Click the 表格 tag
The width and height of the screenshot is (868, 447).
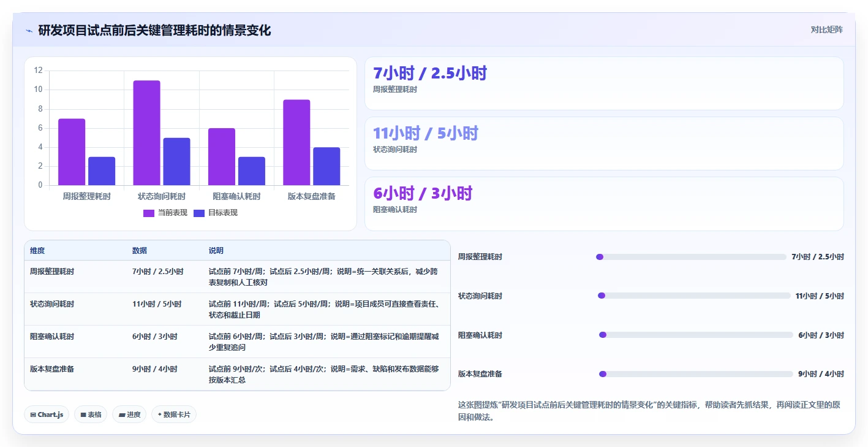tap(91, 415)
